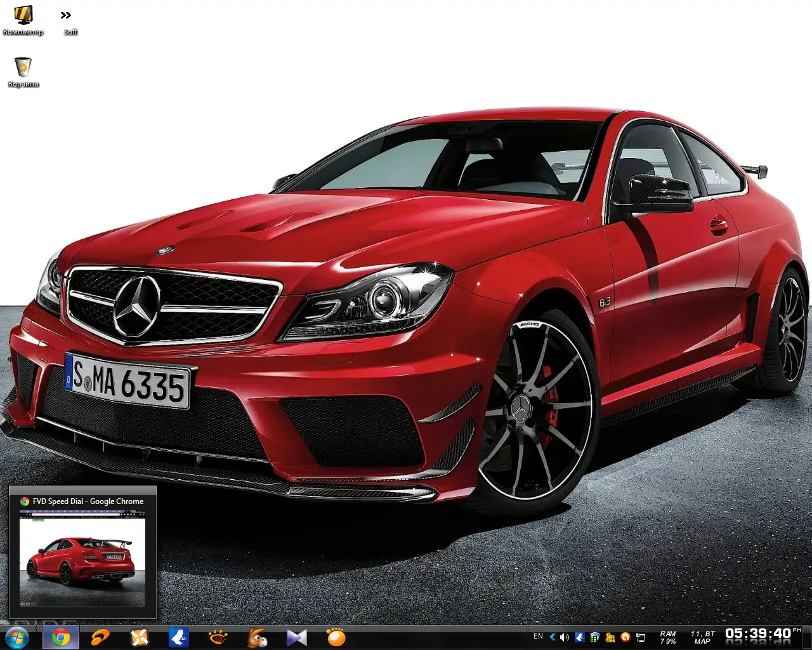This screenshot has width=812, height=650.
Task: Click the Google Chrome taskbar icon
Action: coord(61,637)
